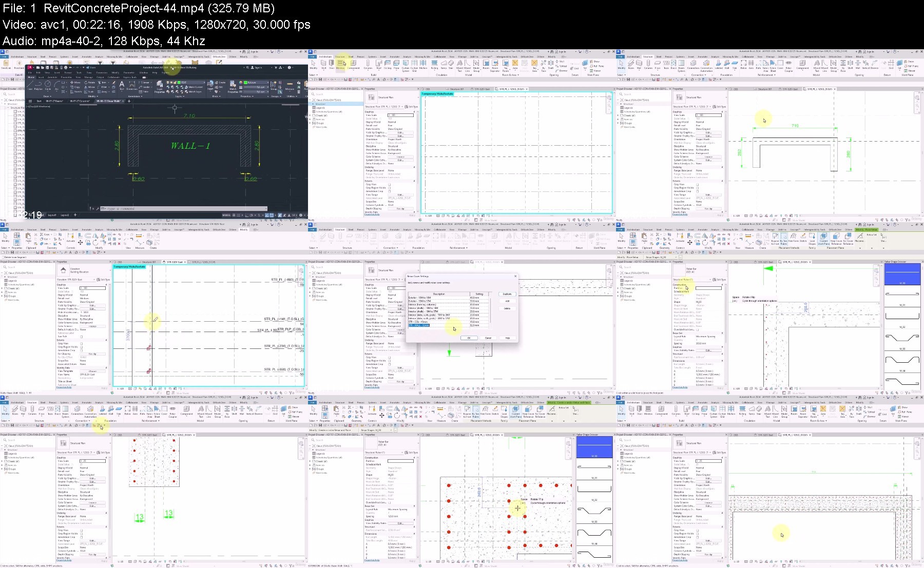Expand Families node in top-middle Project Browser
The height and width of the screenshot is (568, 924).
(310, 119)
